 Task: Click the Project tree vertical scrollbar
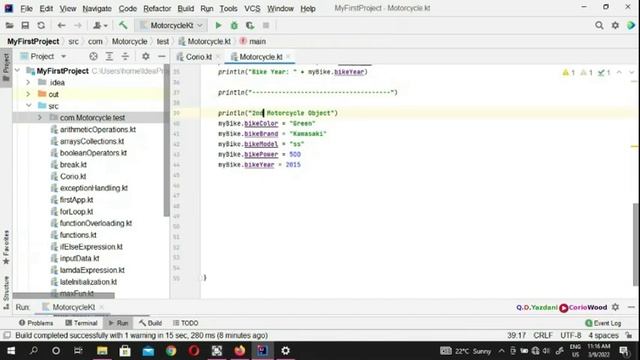(x=166, y=140)
